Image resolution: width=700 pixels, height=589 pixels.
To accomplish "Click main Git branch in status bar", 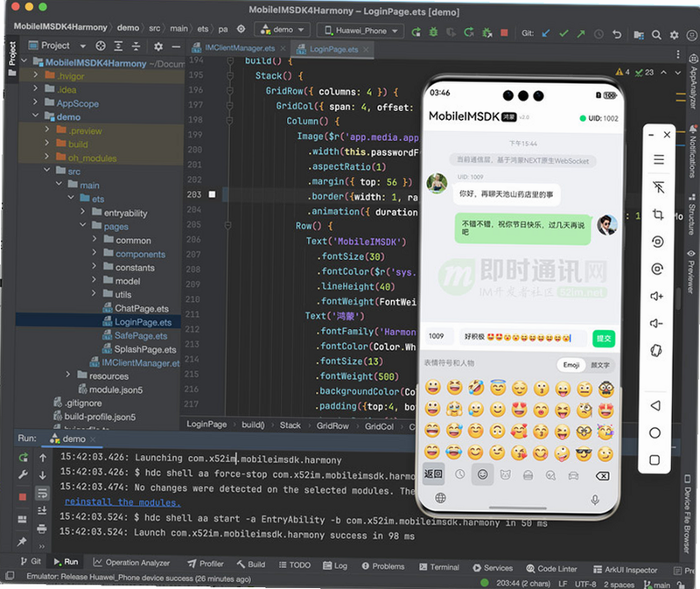I will coord(658,585).
